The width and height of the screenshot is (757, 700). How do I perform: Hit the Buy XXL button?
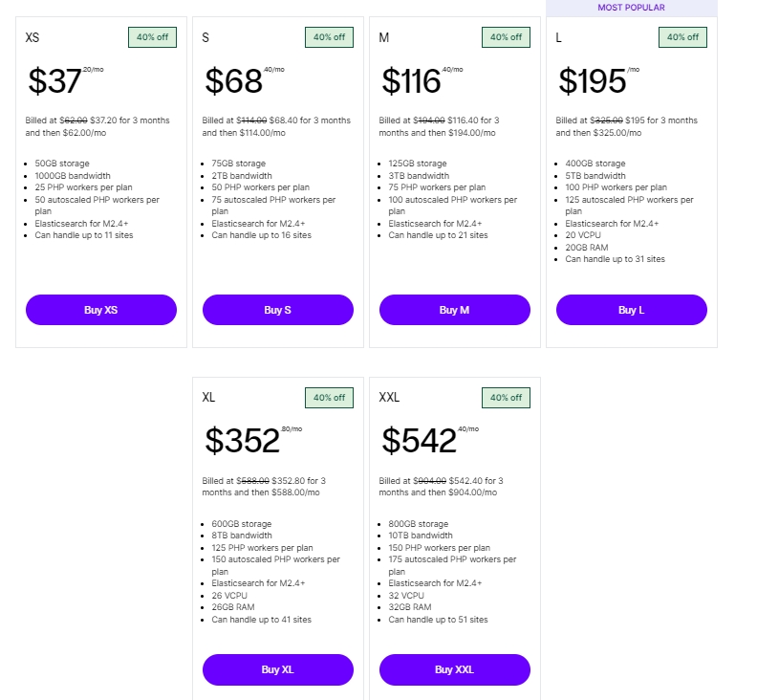(x=454, y=669)
